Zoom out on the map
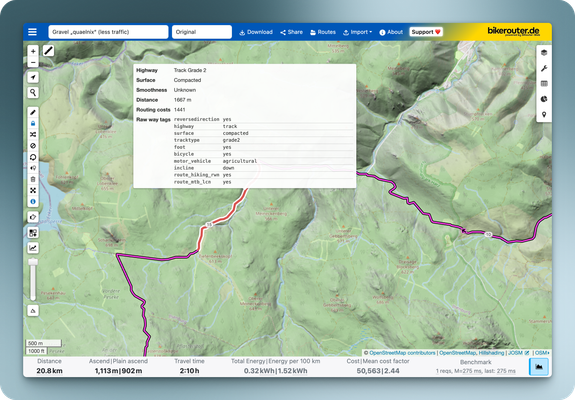575x400 pixels. (x=33, y=62)
